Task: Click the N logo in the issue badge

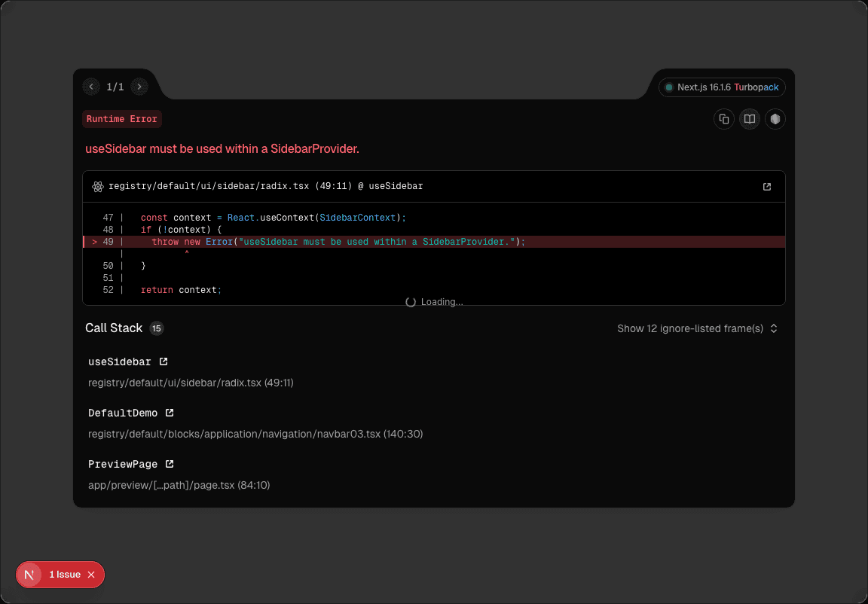Action: pyautogui.click(x=29, y=574)
